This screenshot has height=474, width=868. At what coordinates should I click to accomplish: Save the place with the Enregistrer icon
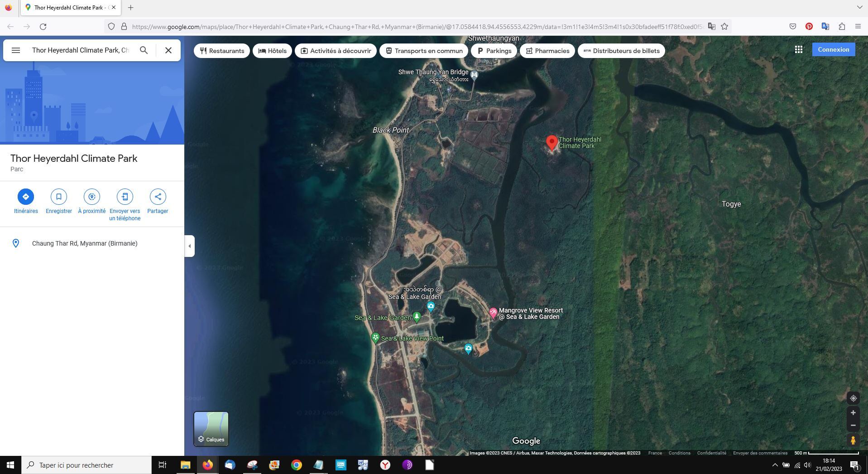click(59, 197)
